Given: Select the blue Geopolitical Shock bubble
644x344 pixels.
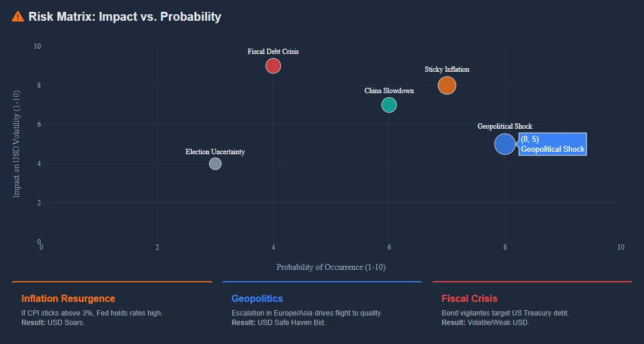Looking at the screenshot, I should point(505,144).
